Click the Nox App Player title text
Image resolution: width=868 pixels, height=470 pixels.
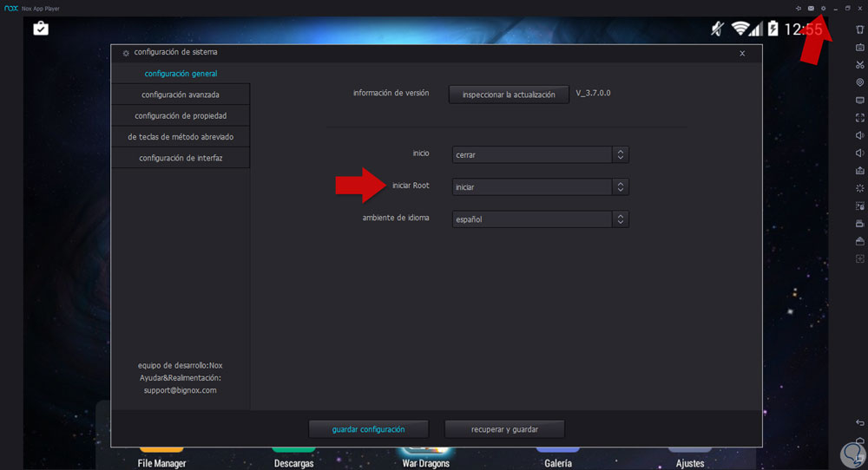tap(41, 9)
